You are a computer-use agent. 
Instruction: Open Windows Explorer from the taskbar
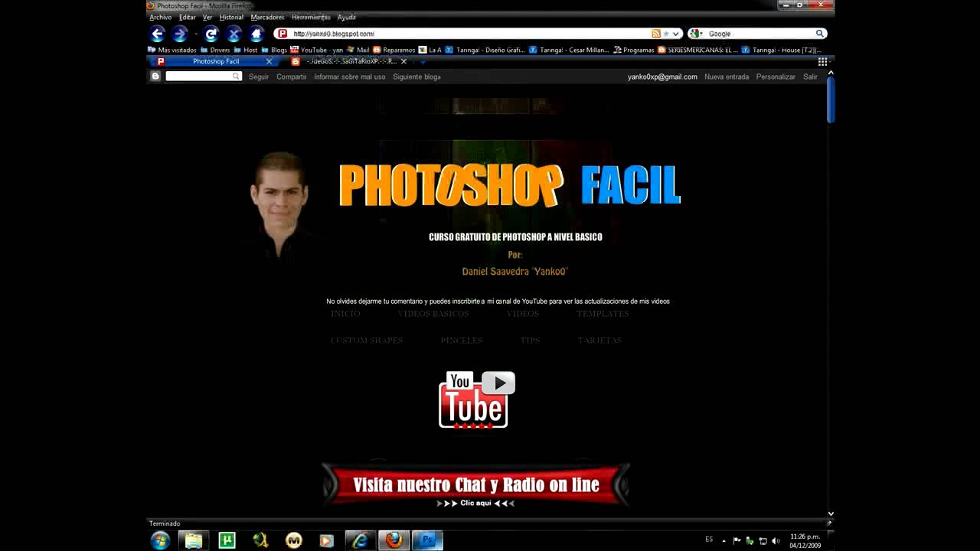pyautogui.click(x=194, y=540)
